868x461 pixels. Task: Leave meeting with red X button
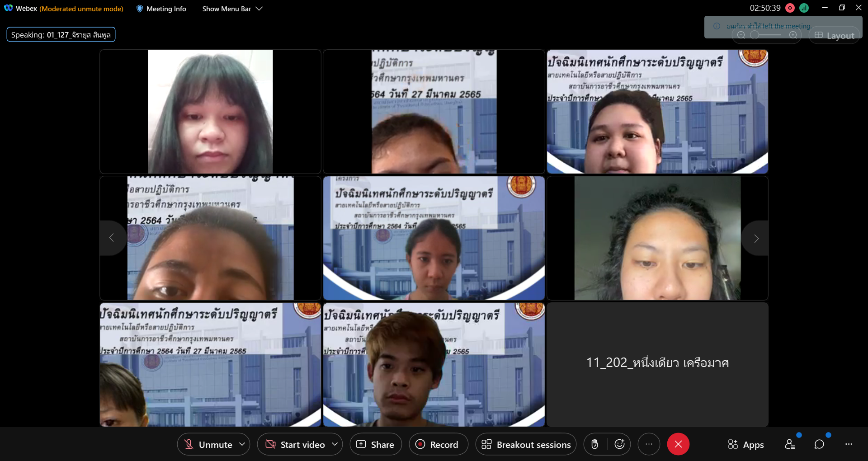point(678,444)
